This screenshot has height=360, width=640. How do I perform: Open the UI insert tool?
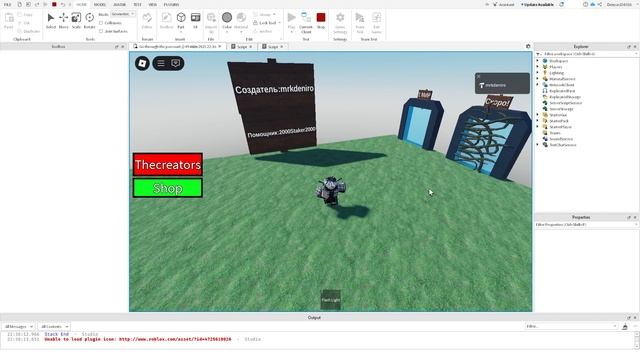[196, 20]
